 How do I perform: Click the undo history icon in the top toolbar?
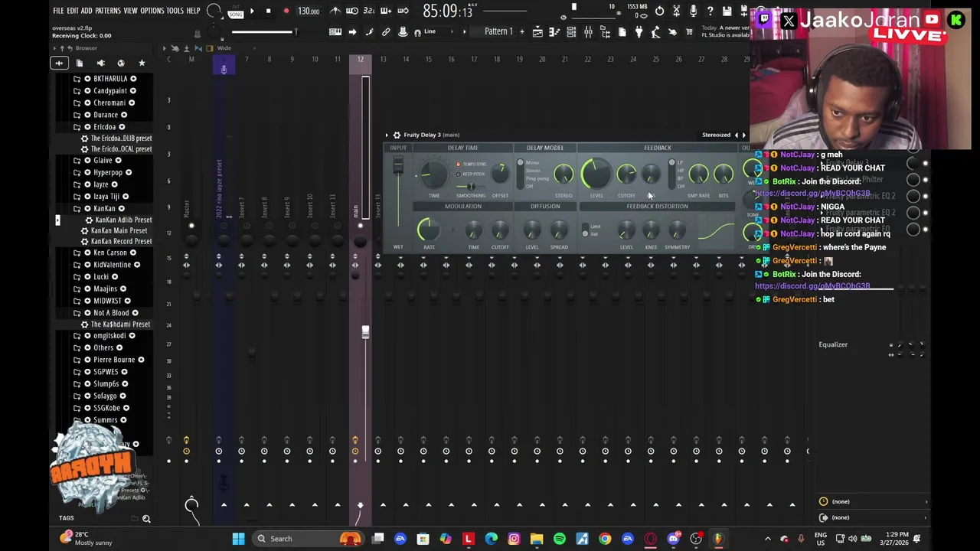[659, 11]
